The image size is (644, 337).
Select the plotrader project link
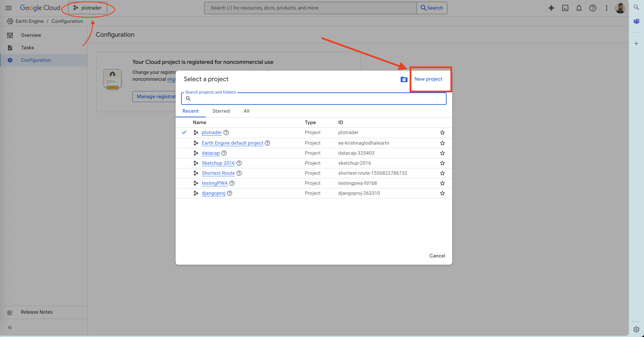point(212,132)
